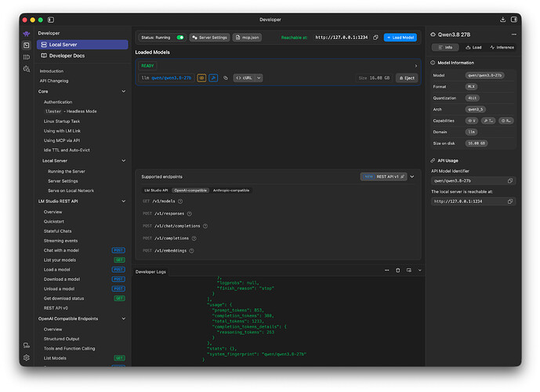Open the My Models icon in left rail
This screenshot has height=392, width=540.
point(27,57)
